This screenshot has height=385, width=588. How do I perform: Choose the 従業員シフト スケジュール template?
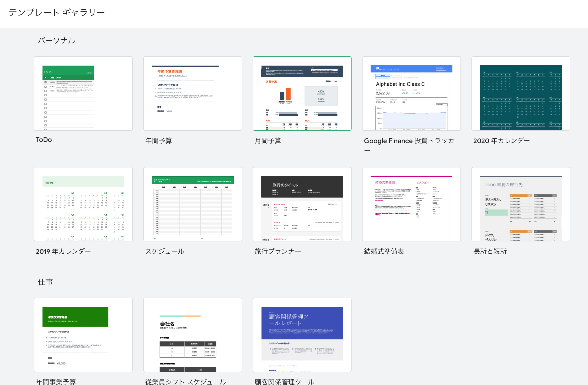click(192, 335)
